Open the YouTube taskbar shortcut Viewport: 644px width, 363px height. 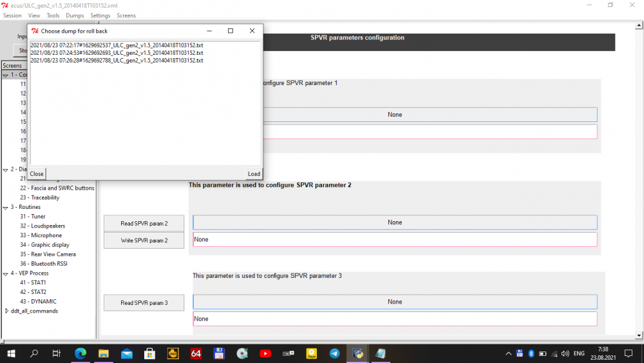pos(265,353)
